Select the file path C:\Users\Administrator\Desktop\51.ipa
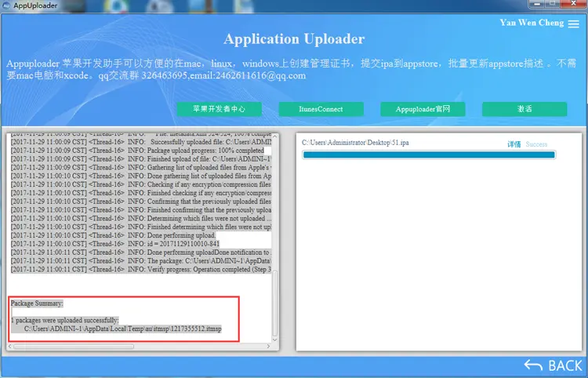Viewport: 588px width, 378px height. click(x=355, y=143)
